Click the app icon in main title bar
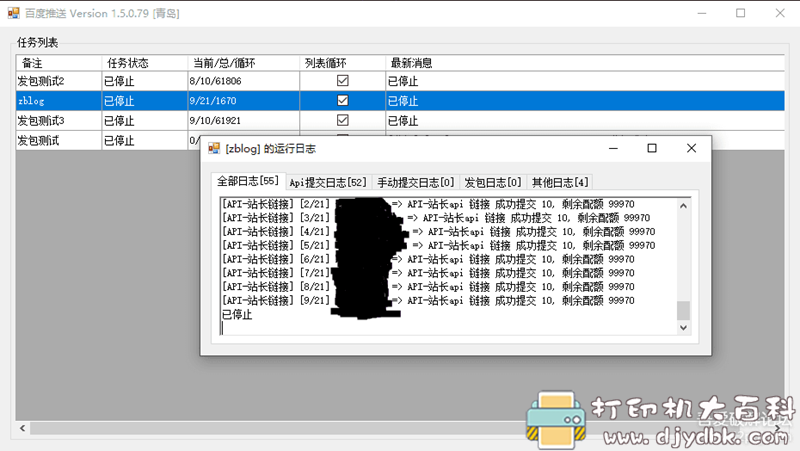 (13, 13)
